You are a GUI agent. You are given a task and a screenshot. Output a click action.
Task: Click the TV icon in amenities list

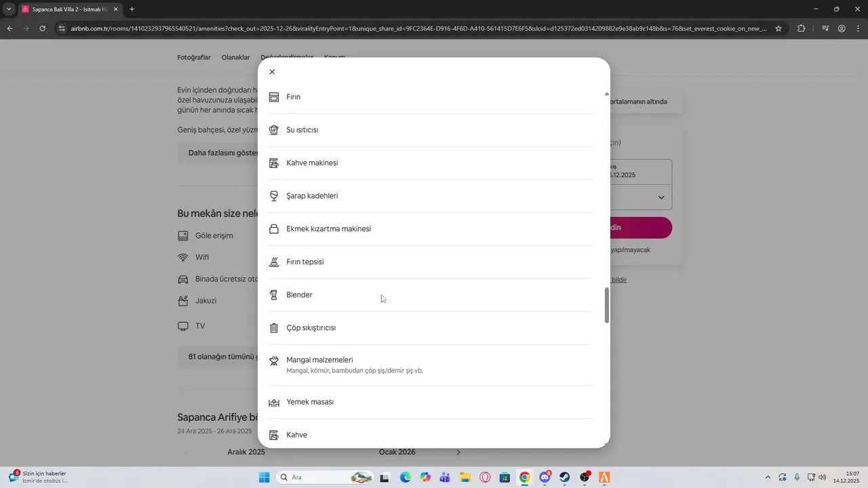(x=183, y=326)
